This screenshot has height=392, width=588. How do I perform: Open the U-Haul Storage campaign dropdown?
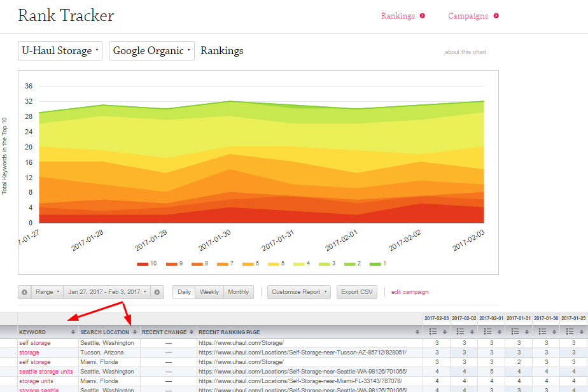tap(60, 51)
